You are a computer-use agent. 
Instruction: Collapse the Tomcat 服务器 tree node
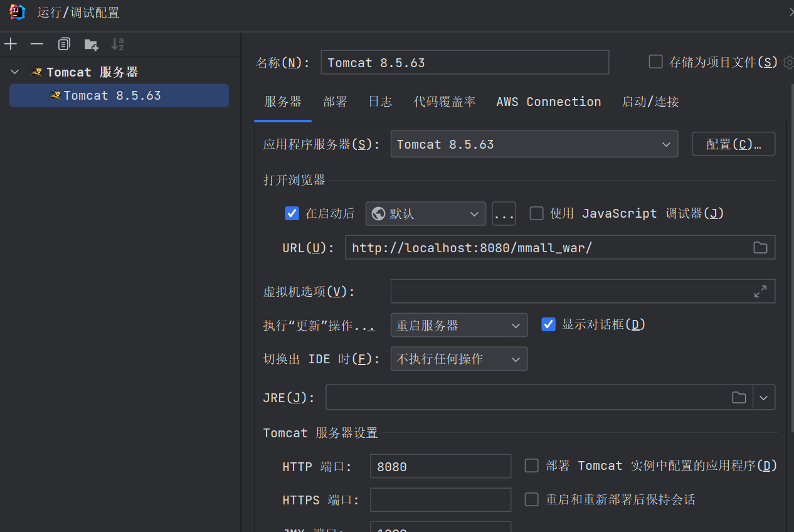click(x=15, y=72)
